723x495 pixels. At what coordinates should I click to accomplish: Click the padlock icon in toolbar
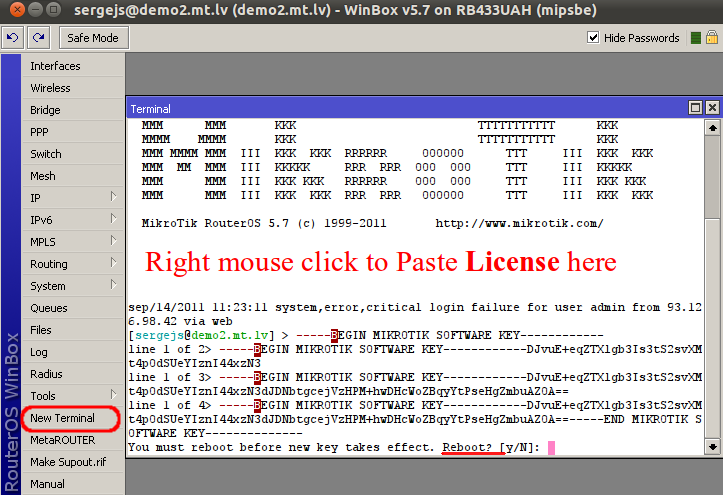tap(713, 38)
